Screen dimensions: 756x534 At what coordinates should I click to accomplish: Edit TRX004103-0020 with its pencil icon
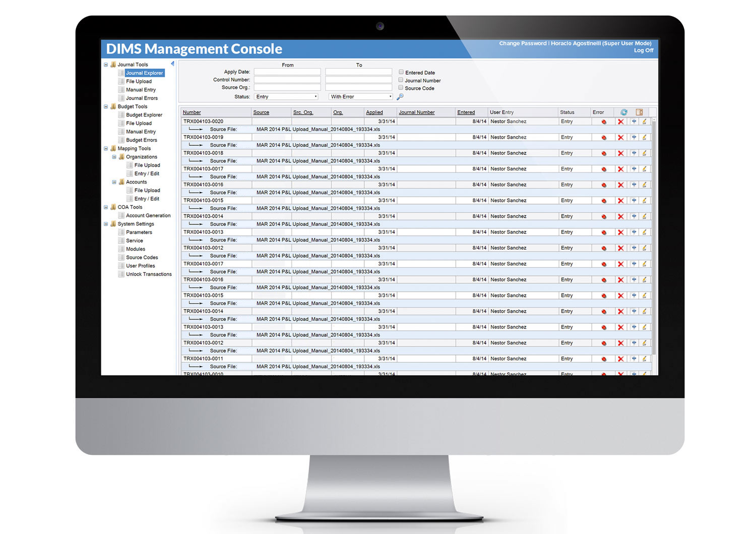644,122
